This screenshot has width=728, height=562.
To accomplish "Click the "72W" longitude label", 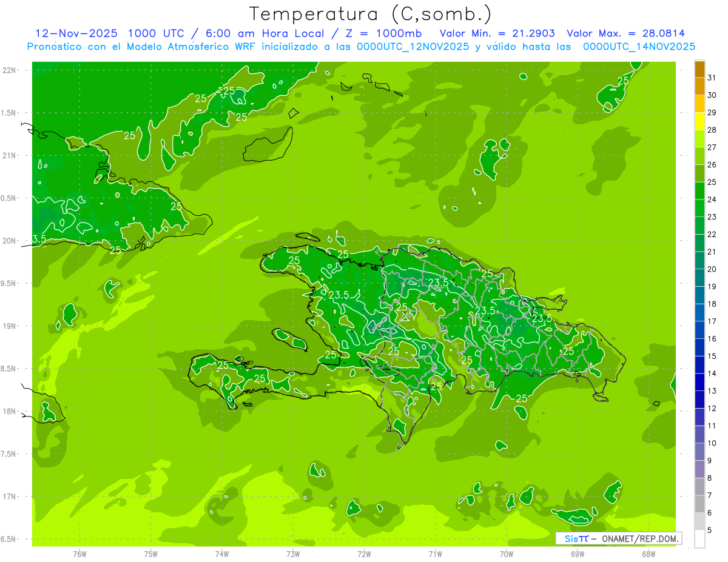I will pos(364,554).
